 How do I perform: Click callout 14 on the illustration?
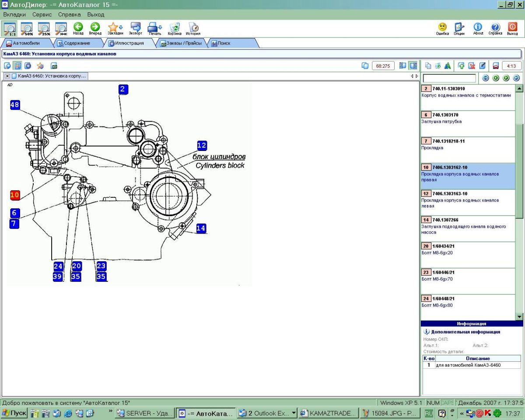click(201, 228)
